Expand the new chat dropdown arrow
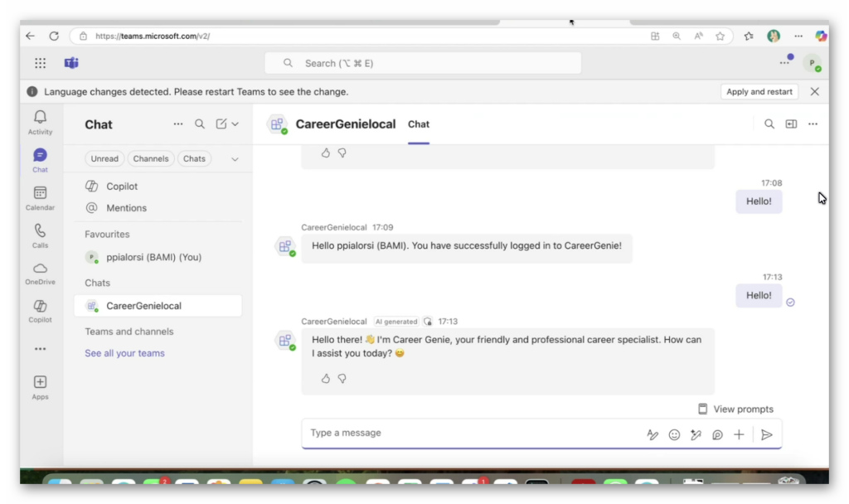The height and width of the screenshot is (504, 849). [x=235, y=124]
